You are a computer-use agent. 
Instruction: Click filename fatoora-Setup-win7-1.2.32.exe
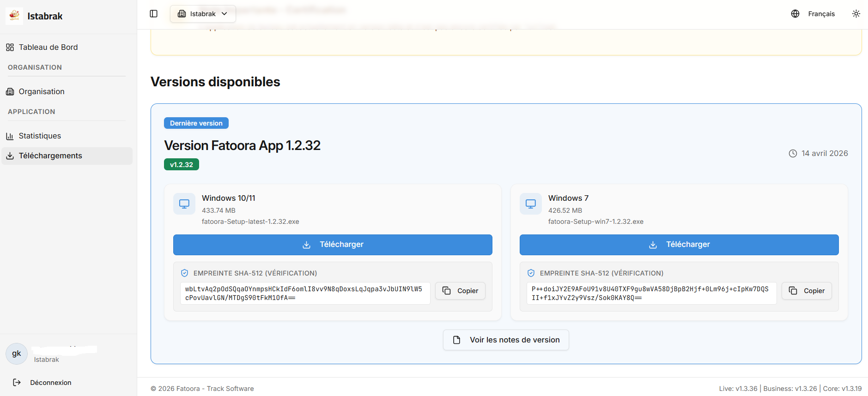(596, 222)
